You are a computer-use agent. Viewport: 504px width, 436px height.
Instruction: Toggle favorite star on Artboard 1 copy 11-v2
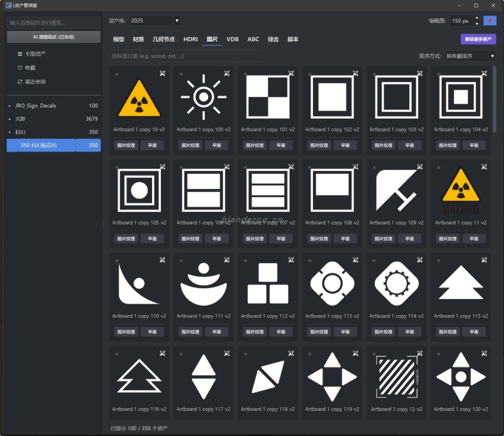(438, 168)
